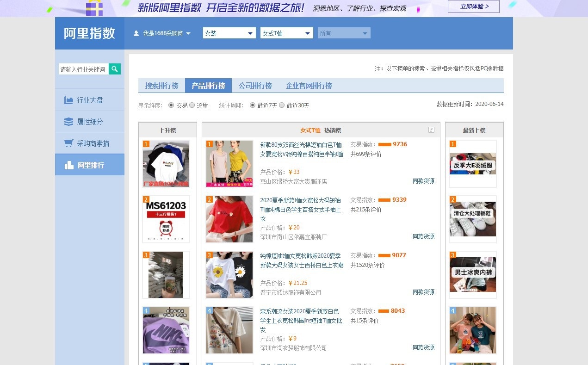Screen dimensions: 588x365
Task: Open 行业大盘 in the sidebar
Action: point(90,100)
